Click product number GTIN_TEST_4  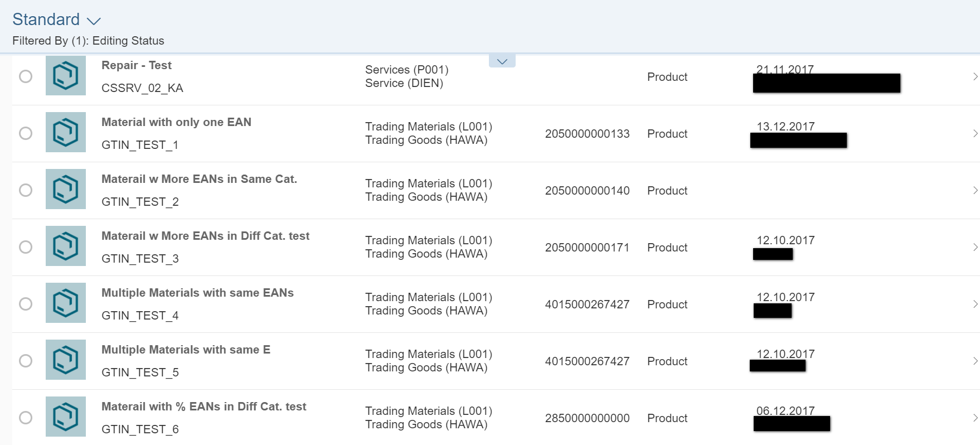140,316
